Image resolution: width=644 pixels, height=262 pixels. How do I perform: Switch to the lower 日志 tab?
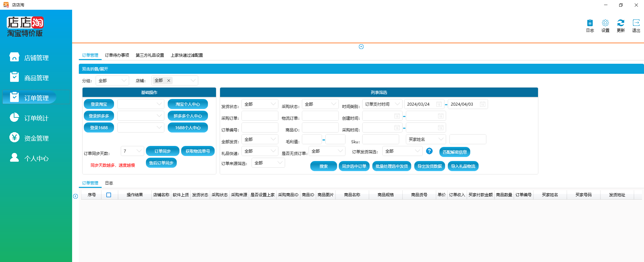(x=109, y=183)
